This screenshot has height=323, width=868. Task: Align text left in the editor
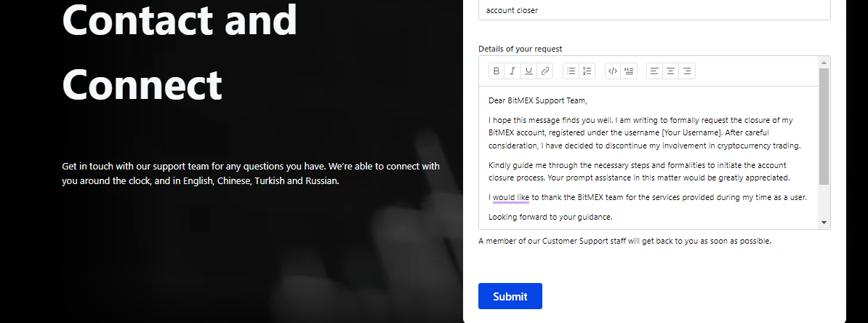point(654,71)
